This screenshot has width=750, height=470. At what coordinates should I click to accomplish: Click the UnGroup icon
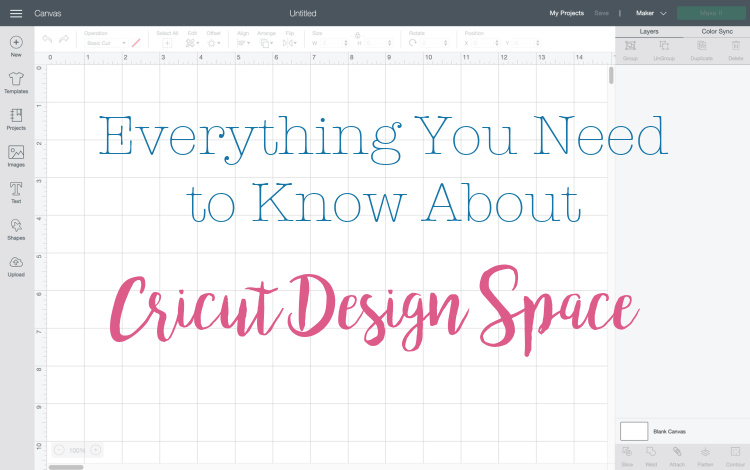coord(664,46)
